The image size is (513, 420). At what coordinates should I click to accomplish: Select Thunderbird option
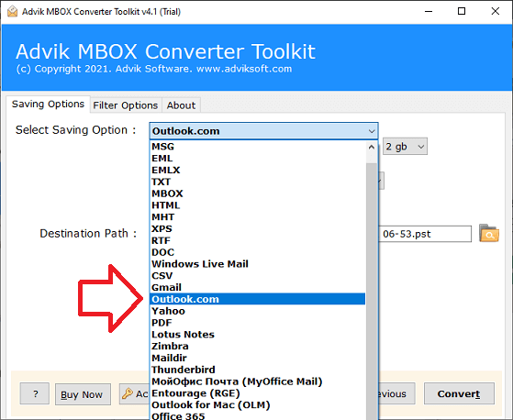click(x=258, y=370)
